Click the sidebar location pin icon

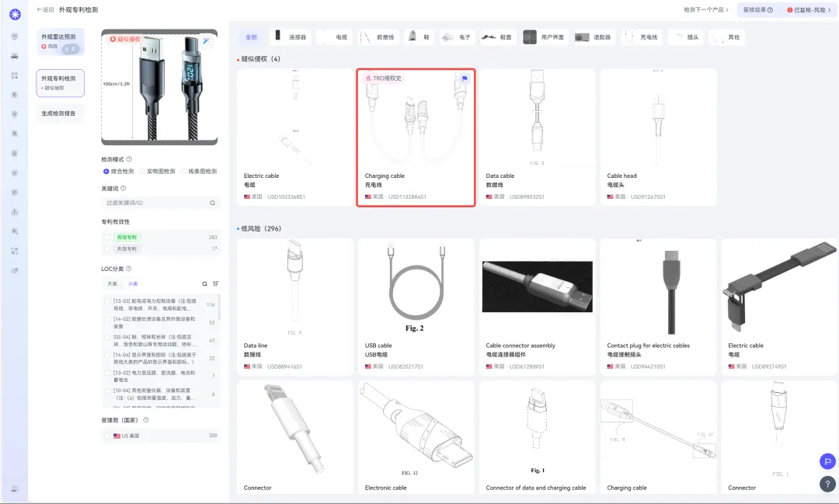coord(15,114)
